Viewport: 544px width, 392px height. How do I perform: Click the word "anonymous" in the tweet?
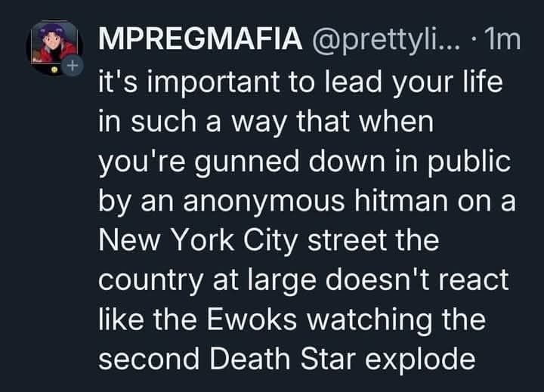264,202
